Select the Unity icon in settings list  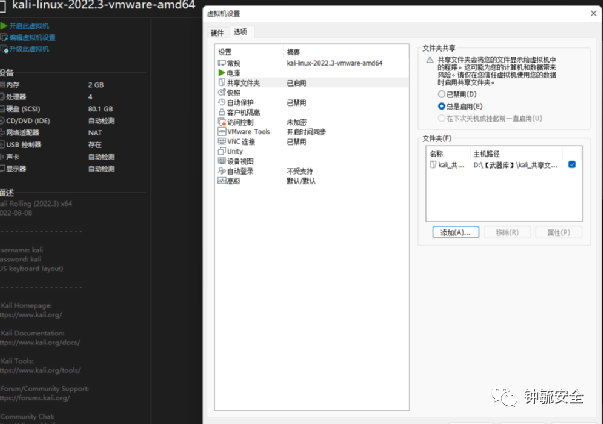click(x=222, y=151)
